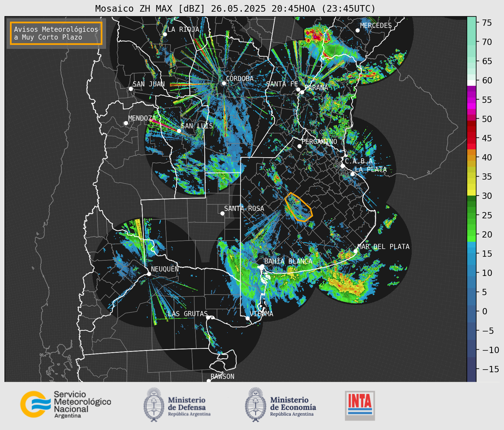Click the 'LAS GRUTAS' label text
Screen dimensions: 504x430
point(188,314)
